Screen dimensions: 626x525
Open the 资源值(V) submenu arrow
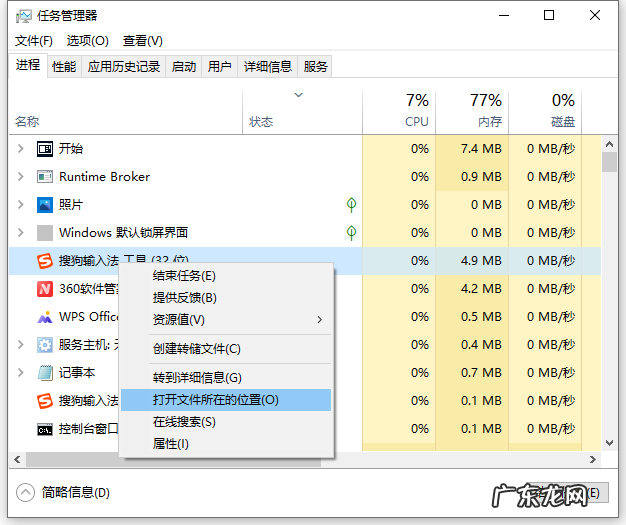click(x=319, y=320)
